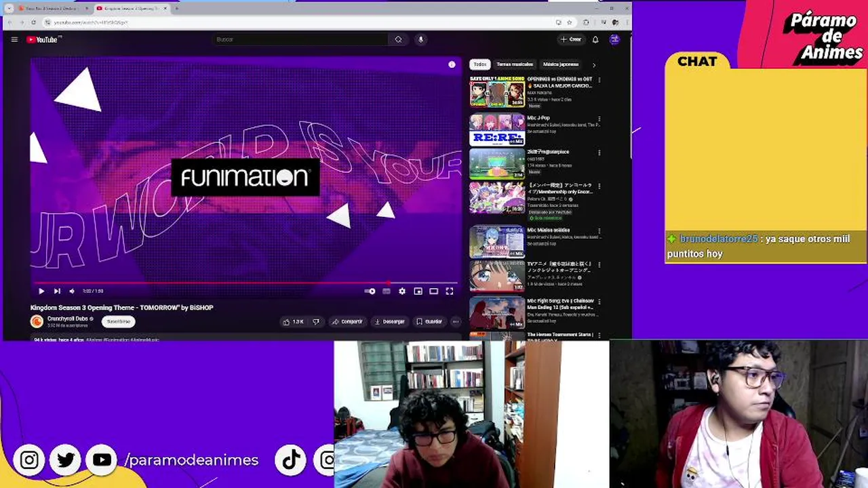868x488 pixels.
Task: Open the browser extensions icon
Action: tap(587, 22)
